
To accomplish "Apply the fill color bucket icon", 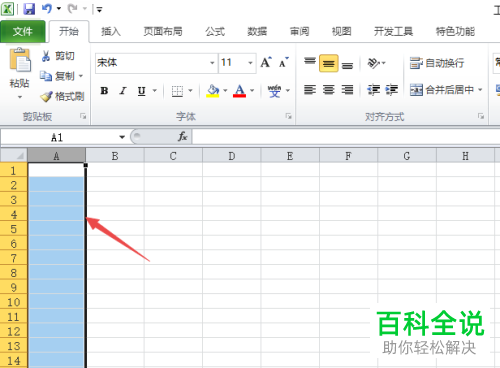I will [213, 90].
